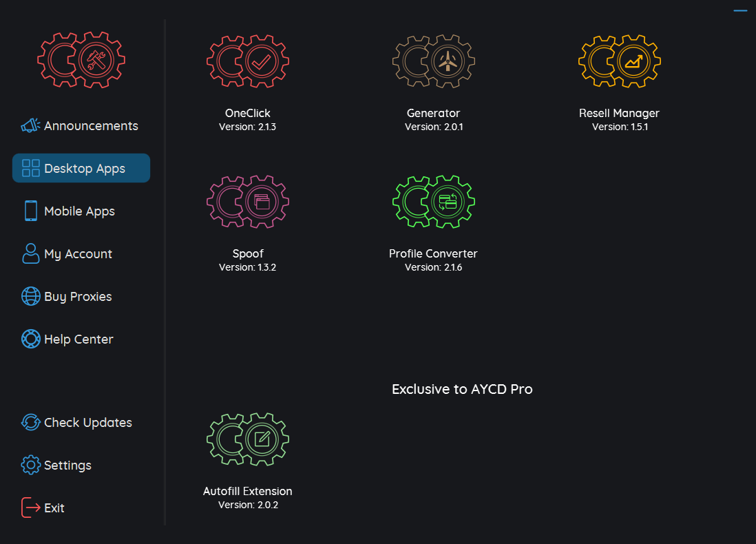Minimize the window using the top-right dash
Image resolution: width=756 pixels, height=544 pixels.
pos(740,12)
